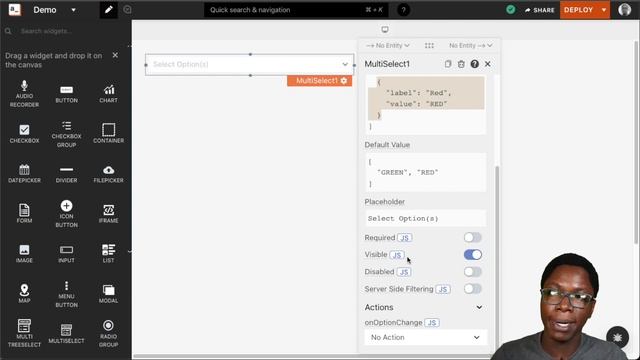Select the Input widget
The width and height of the screenshot is (640, 360).
[x=67, y=253]
